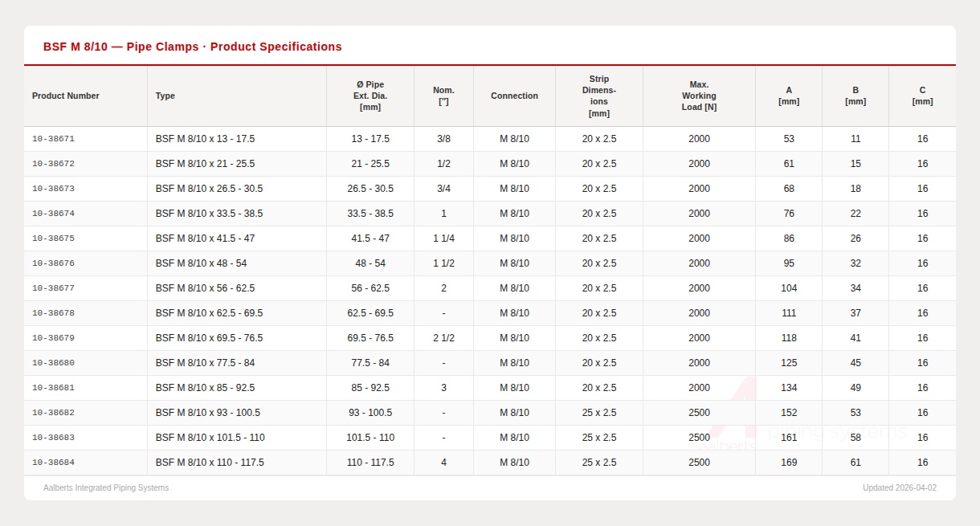Select the Type column header
The height and width of the screenshot is (526, 980).
(x=165, y=96)
